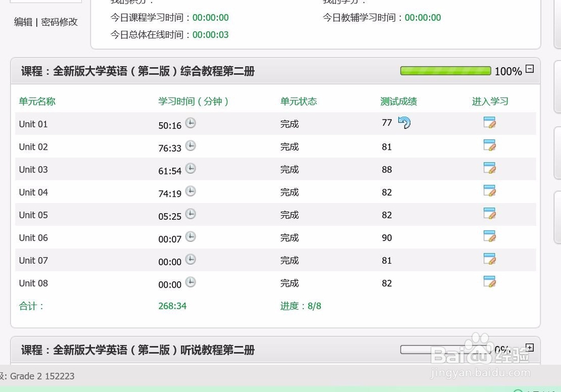Enter study for Unit 06 via edit icon

489,237
